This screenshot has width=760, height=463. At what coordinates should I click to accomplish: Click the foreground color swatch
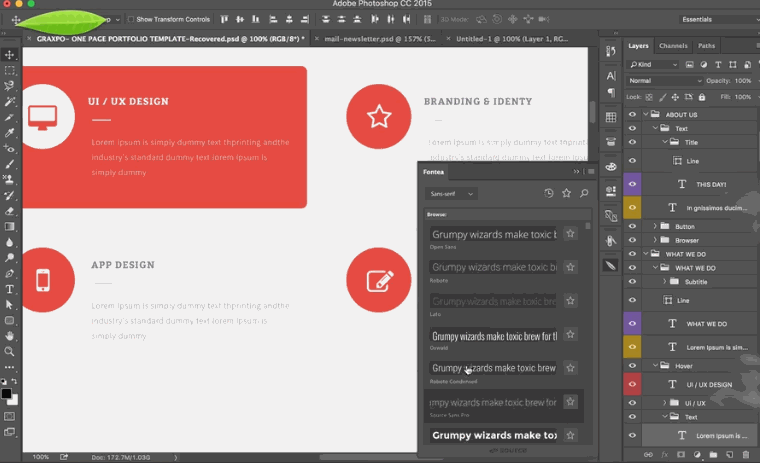6,394
